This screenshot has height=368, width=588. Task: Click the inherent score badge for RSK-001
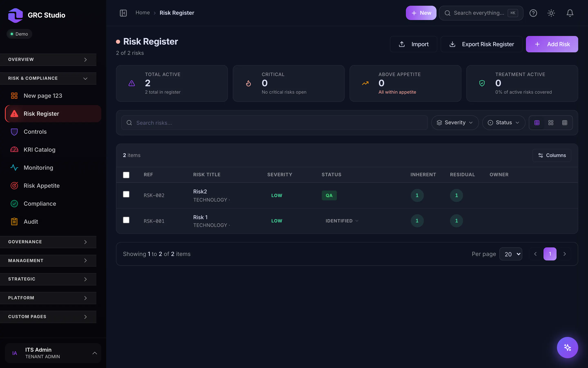pos(417,221)
